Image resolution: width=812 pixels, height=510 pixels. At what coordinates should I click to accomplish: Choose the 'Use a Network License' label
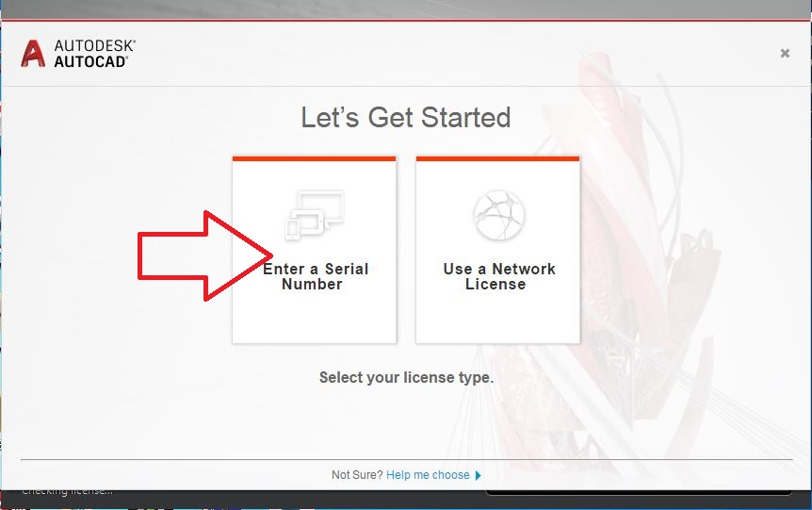tap(498, 276)
